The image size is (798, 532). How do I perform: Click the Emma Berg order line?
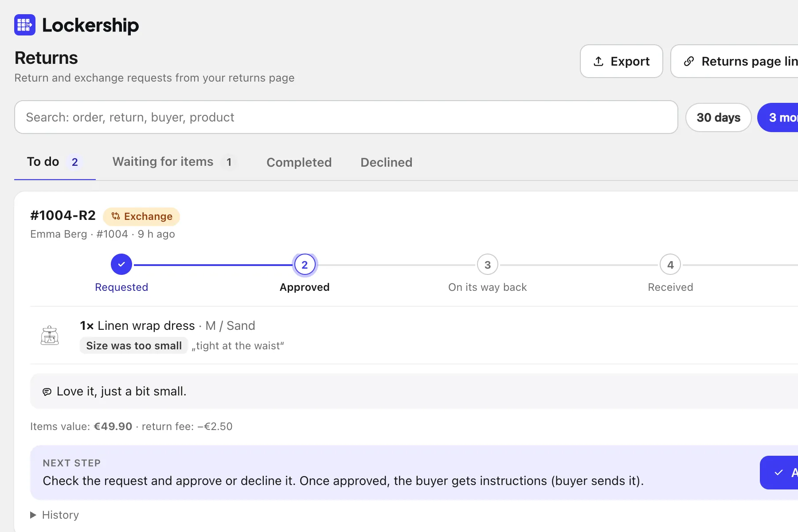(102, 234)
